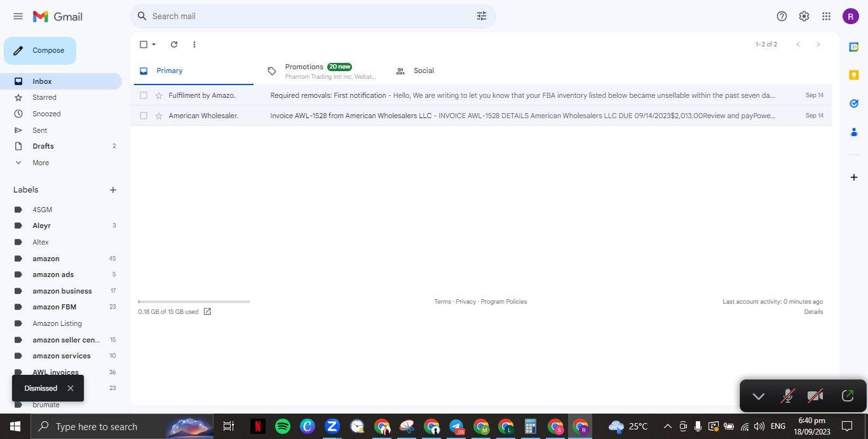Unmute microphone in meeting overlay
The image size is (868, 439).
point(787,396)
